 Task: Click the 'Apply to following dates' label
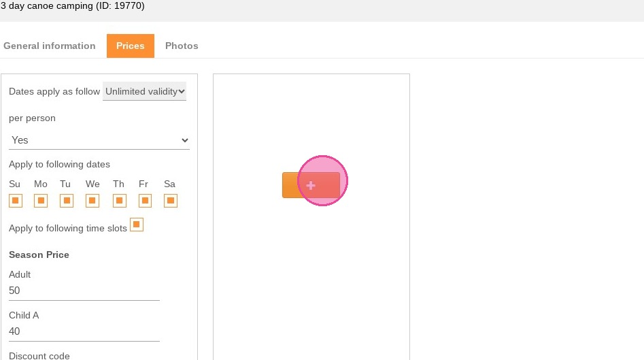60,165
